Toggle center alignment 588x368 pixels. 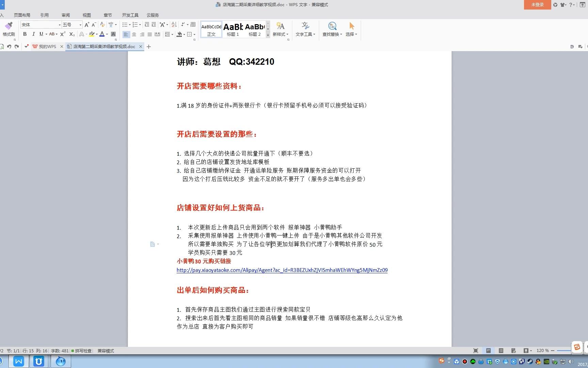point(134,34)
